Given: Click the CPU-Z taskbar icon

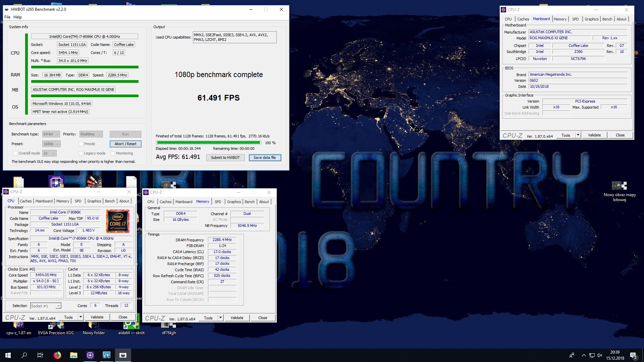Looking at the screenshot, I should coord(90,355).
